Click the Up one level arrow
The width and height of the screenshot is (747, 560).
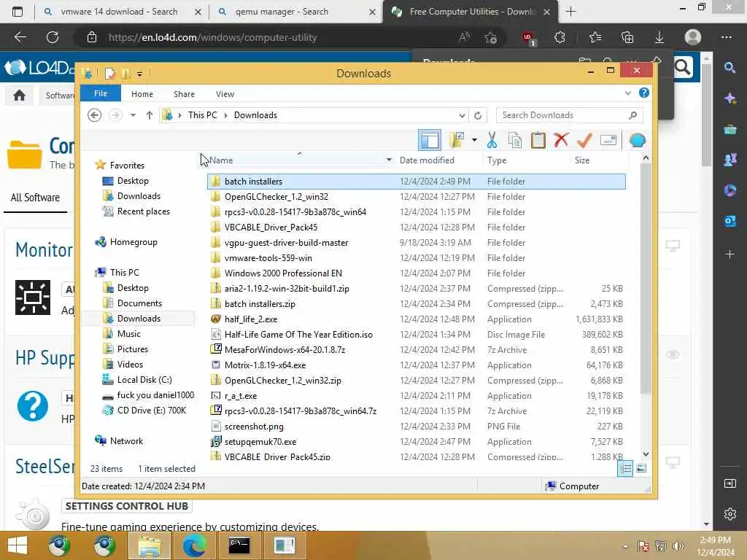pyautogui.click(x=149, y=115)
